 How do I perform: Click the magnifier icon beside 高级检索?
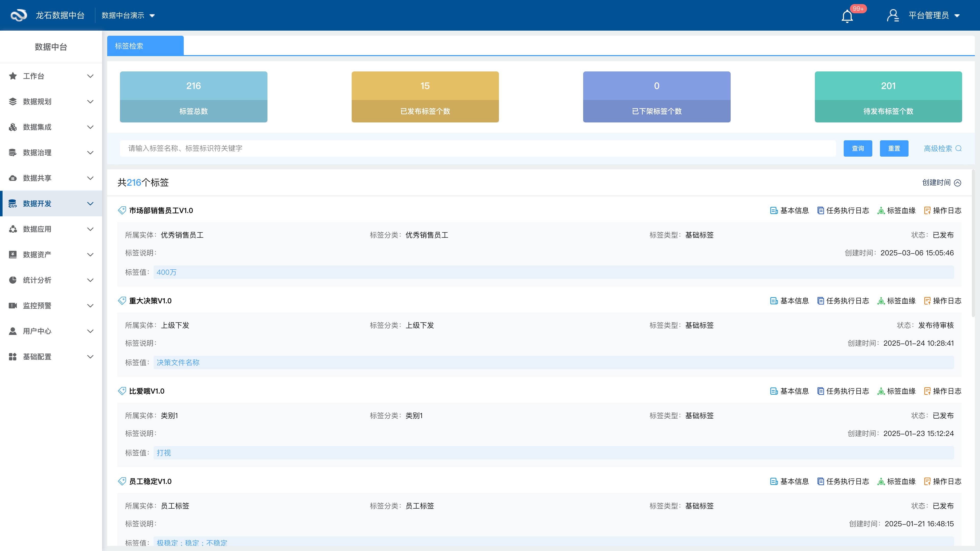pyautogui.click(x=958, y=148)
